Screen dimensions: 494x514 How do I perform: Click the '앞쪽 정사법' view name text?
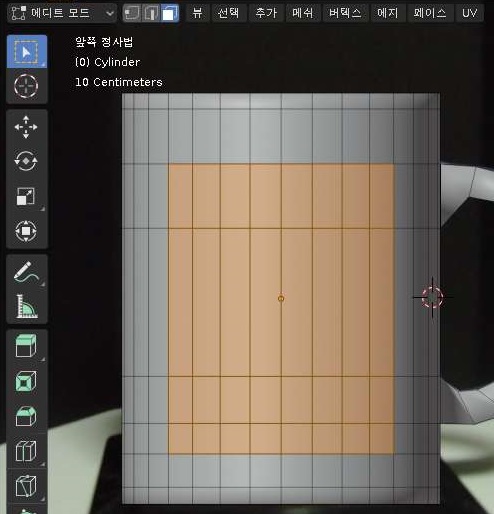pos(104,42)
